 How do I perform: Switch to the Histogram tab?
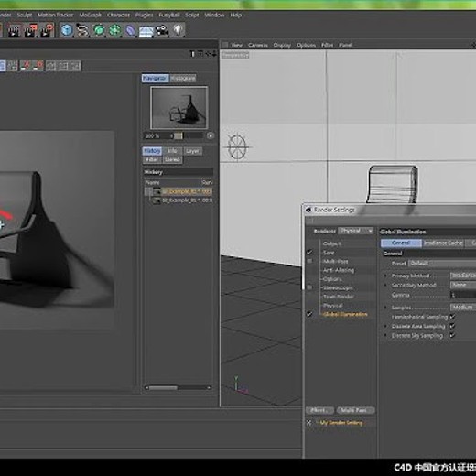pyautogui.click(x=183, y=79)
